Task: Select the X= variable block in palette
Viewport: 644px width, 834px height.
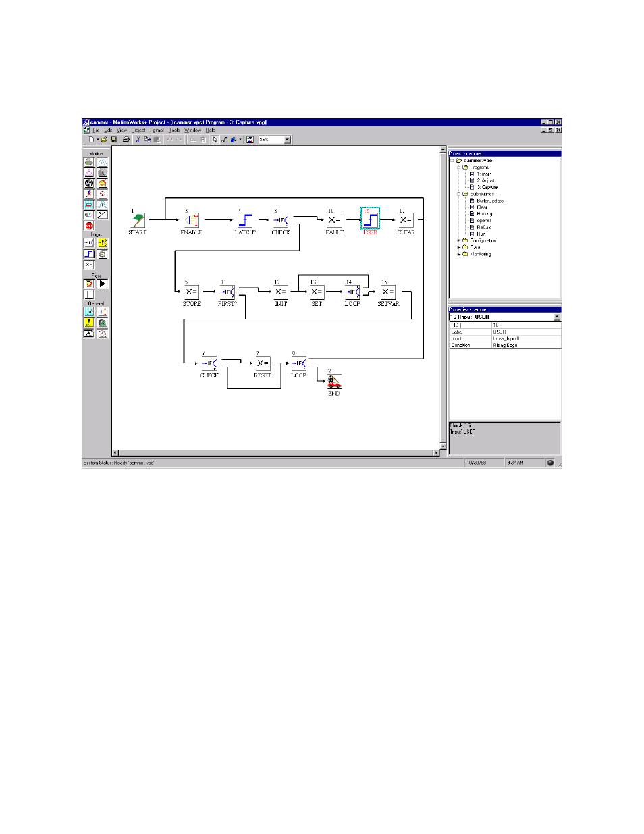Action: [89, 265]
